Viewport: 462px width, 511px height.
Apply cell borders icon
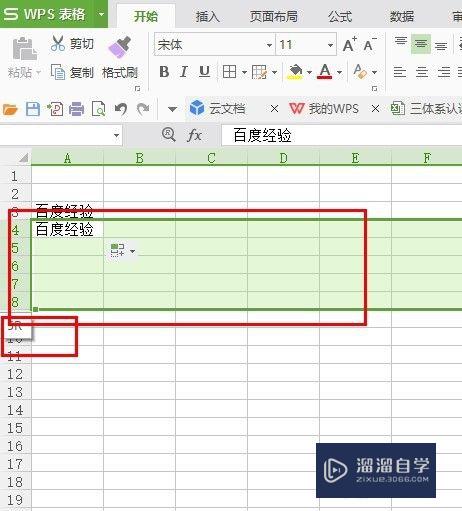pos(229,72)
